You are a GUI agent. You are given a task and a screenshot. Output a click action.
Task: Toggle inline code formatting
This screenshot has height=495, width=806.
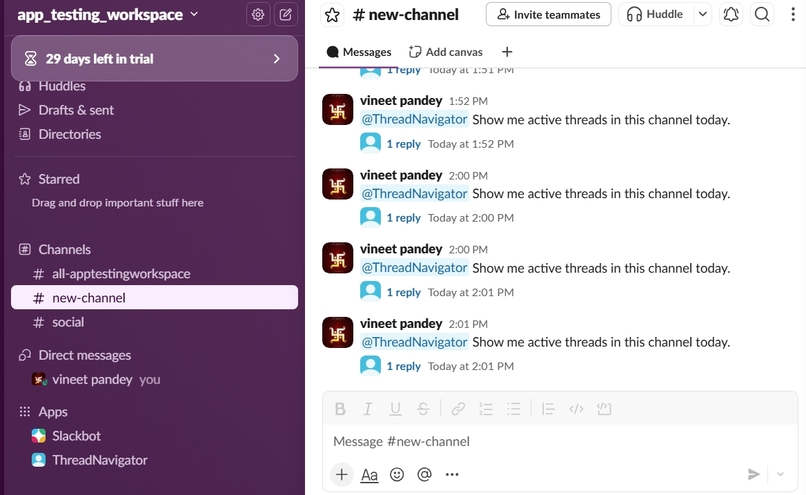tap(576, 409)
